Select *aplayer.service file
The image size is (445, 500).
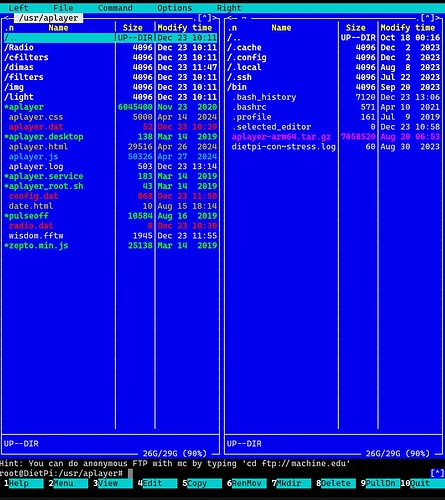[x=110, y=176]
